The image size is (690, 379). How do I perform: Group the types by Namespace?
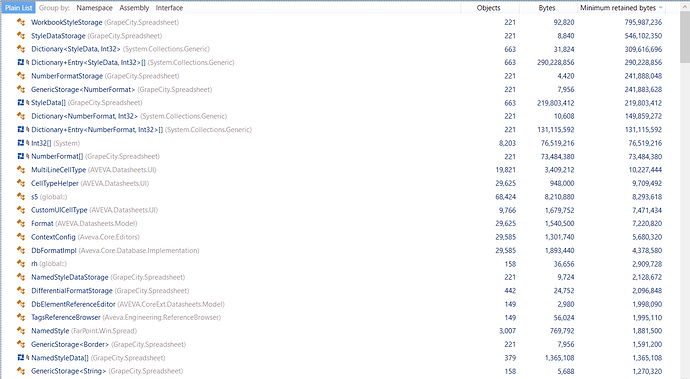click(94, 8)
